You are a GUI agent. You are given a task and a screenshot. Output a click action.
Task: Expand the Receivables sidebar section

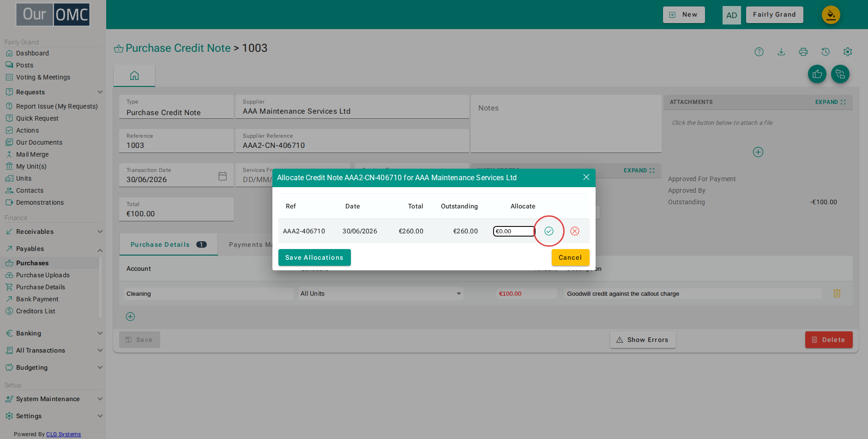pyautogui.click(x=54, y=232)
